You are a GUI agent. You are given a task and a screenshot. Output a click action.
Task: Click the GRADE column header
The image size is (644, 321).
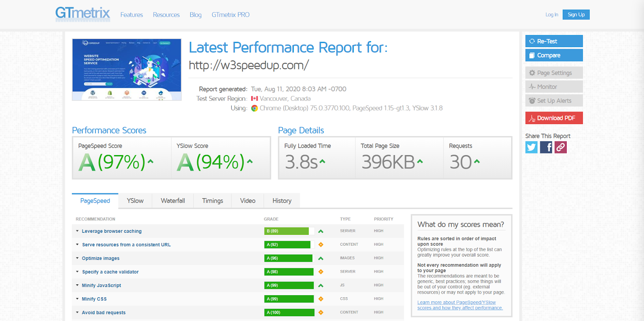click(x=271, y=219)
